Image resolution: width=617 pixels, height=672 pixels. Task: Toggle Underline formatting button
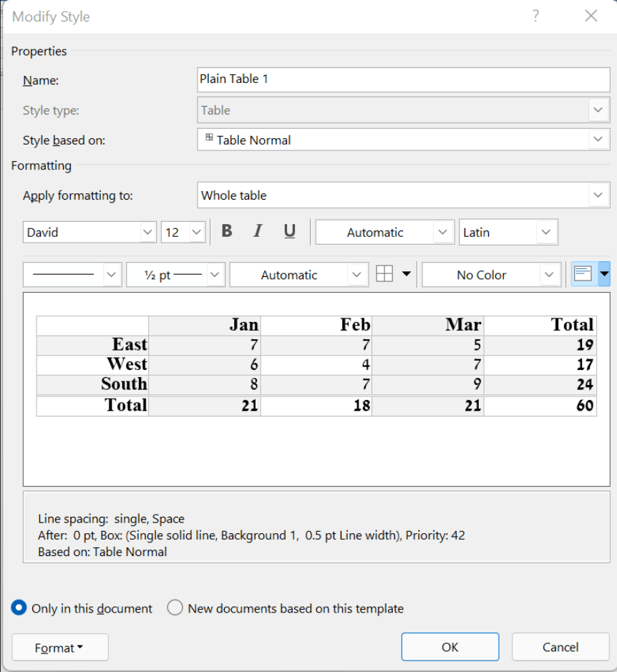point(290,232)
